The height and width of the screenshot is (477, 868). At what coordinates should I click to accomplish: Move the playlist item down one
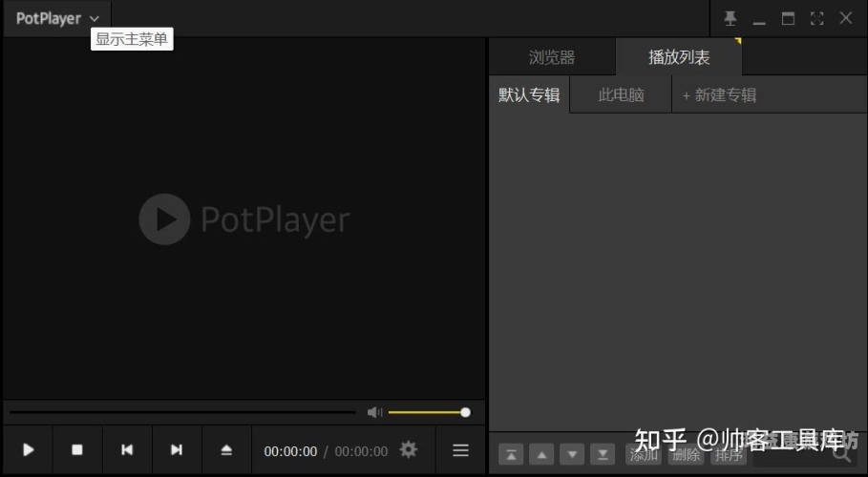[572, 455]
